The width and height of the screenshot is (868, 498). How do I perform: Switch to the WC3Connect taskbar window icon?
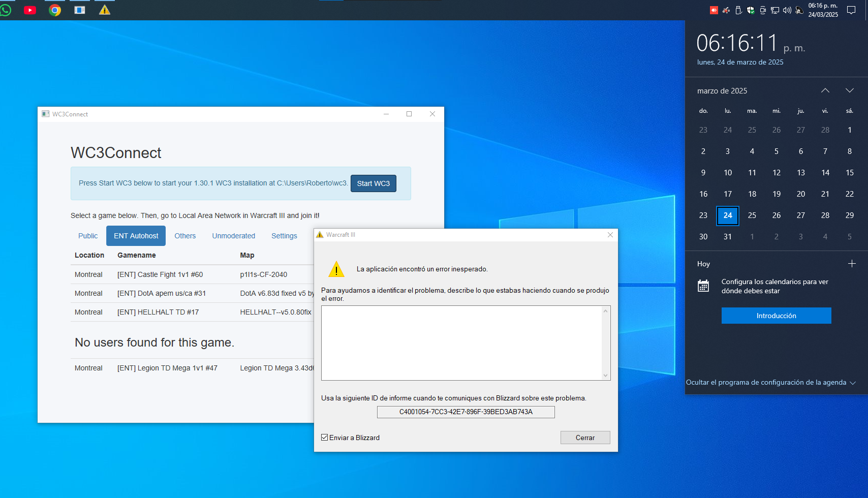[x=80, y=10]
